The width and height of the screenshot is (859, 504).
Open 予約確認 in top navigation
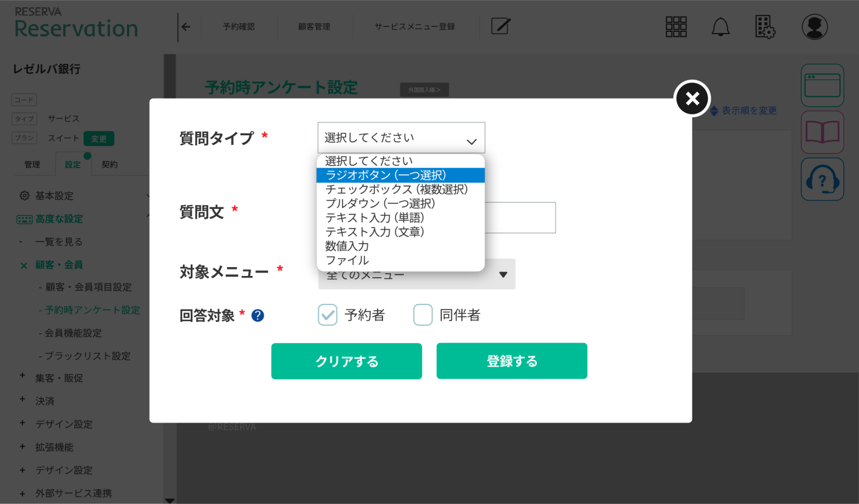click(239, 27)
